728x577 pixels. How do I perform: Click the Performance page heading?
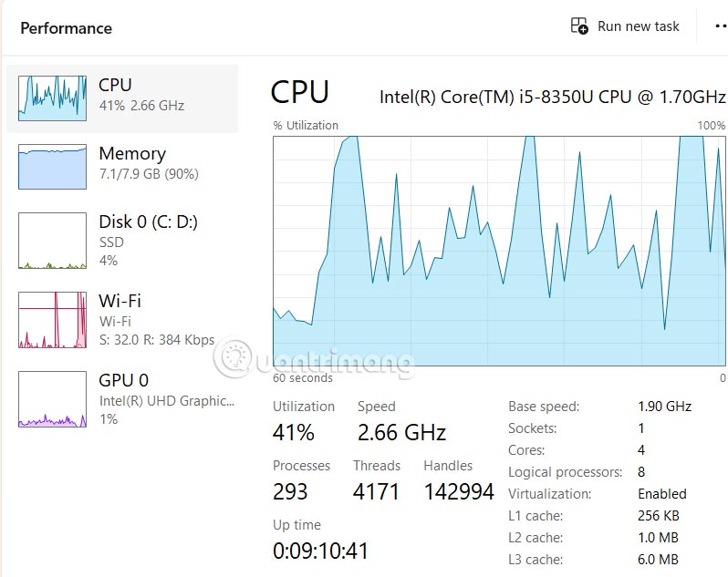[67, 28]
